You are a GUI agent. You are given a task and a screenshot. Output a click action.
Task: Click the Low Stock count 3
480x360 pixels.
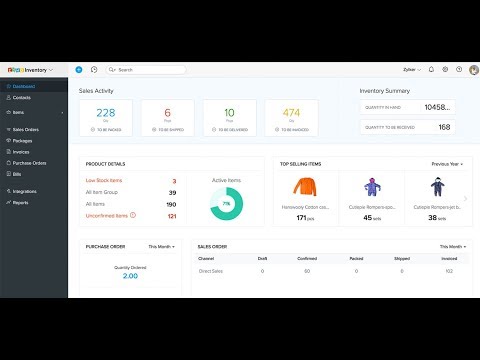click(174, 181)
